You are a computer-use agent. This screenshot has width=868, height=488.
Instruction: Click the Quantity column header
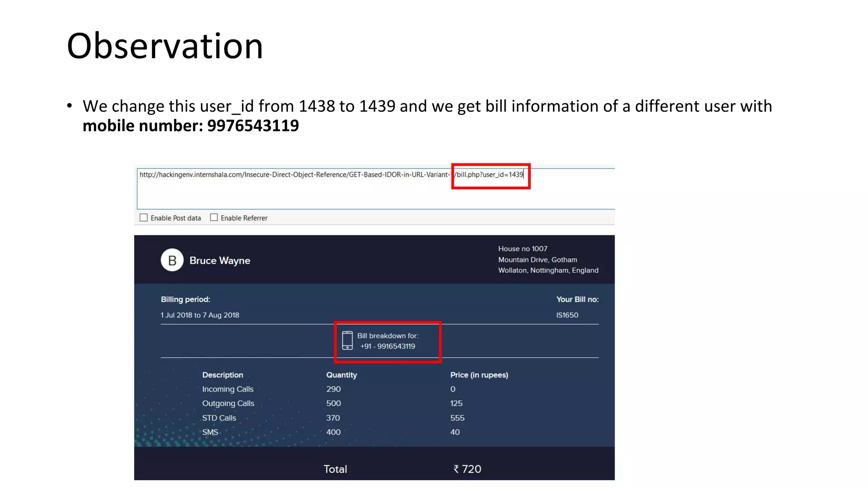tap(342, 375)
